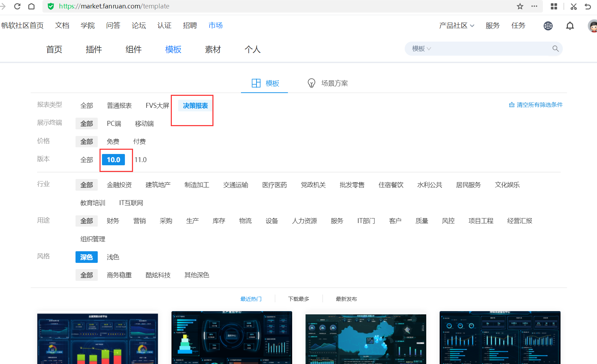Filter display terminal by PC端
This screenshot has height=364, width=597.
114,124
